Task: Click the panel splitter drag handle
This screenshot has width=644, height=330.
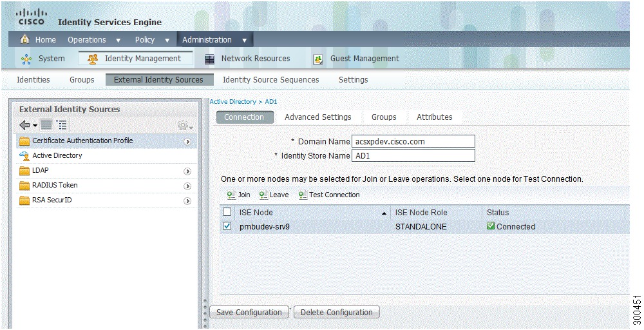Action: [x=205, y=313]
